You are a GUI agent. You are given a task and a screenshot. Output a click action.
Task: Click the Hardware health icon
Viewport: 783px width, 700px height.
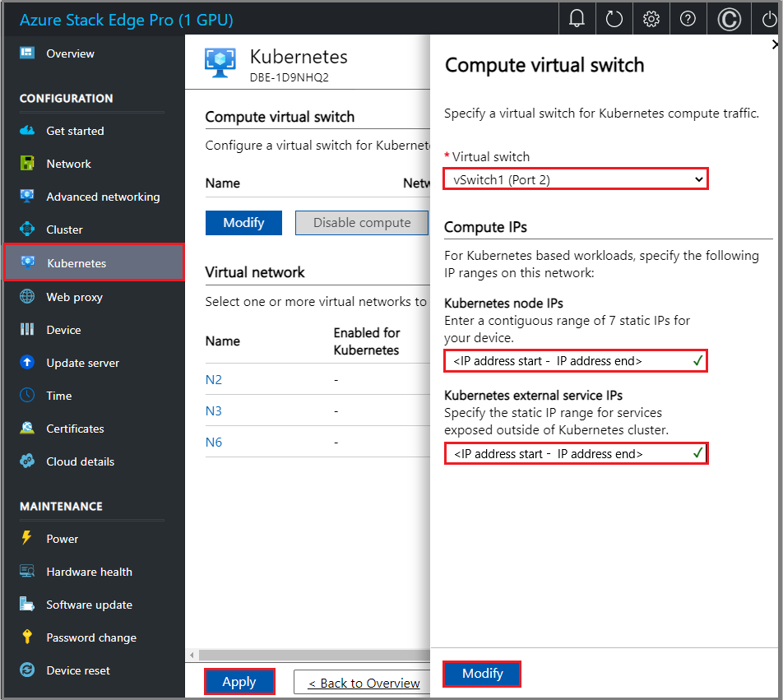tap(27, 571)
